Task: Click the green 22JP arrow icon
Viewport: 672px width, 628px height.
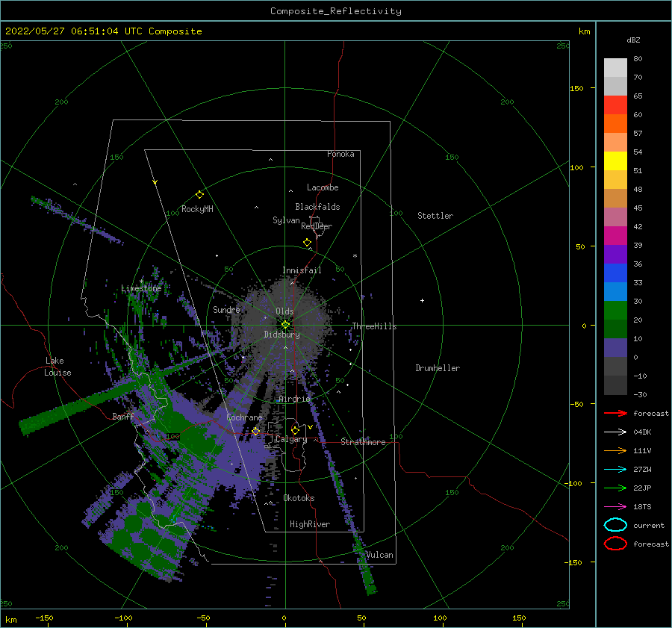Action: click(615, 488)
